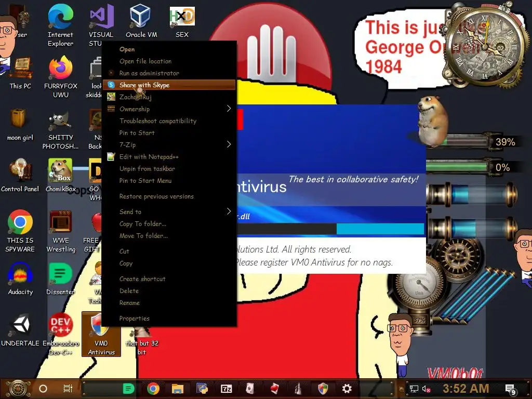Select Cut in context menu
Screen dimensions: 532x399
pos(169,251)
